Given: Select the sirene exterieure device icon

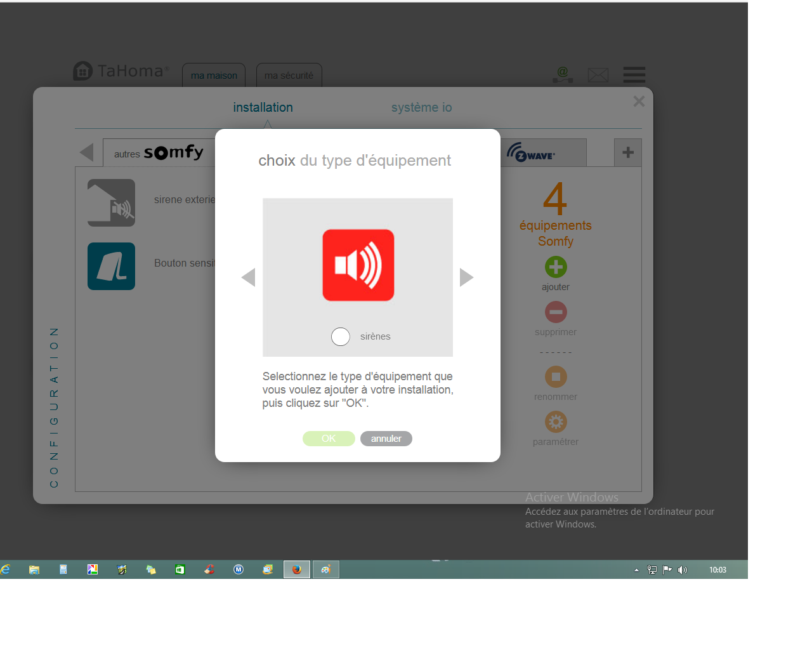Looking at the screenshot, I should pos(112,203).
